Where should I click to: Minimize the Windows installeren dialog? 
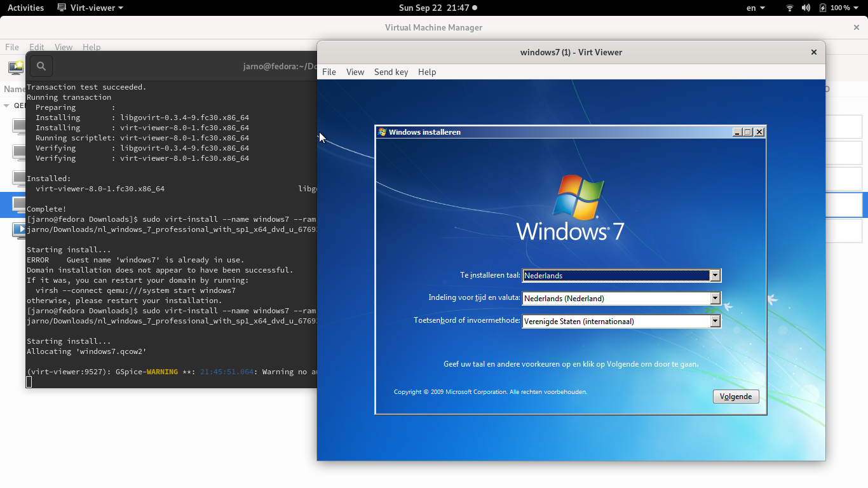tap(737, 132)
